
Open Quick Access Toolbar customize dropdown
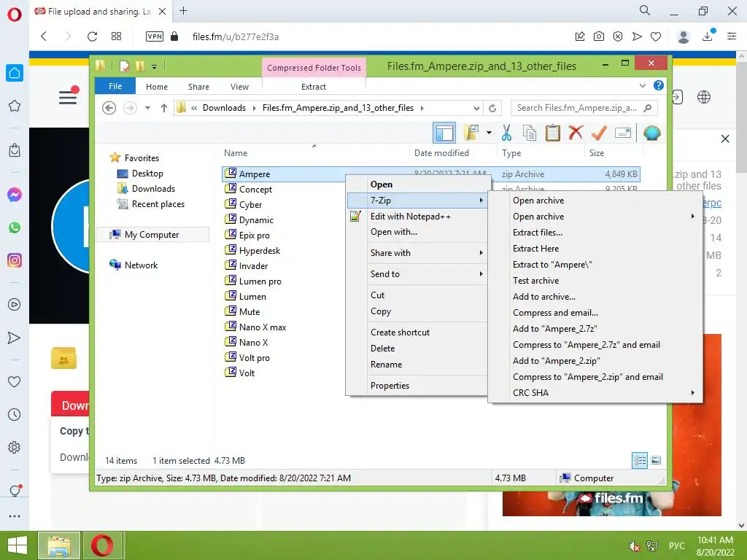(155, 66)
